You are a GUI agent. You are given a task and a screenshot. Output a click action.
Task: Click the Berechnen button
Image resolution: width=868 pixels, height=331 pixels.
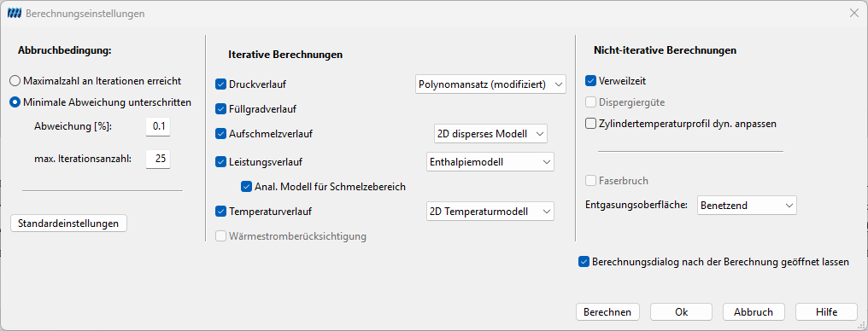point(607,311)
